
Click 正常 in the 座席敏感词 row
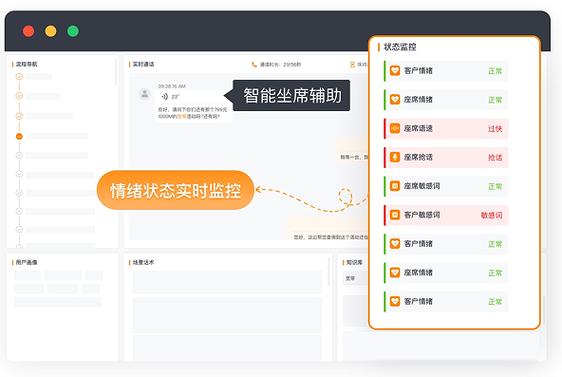[495, 186]
